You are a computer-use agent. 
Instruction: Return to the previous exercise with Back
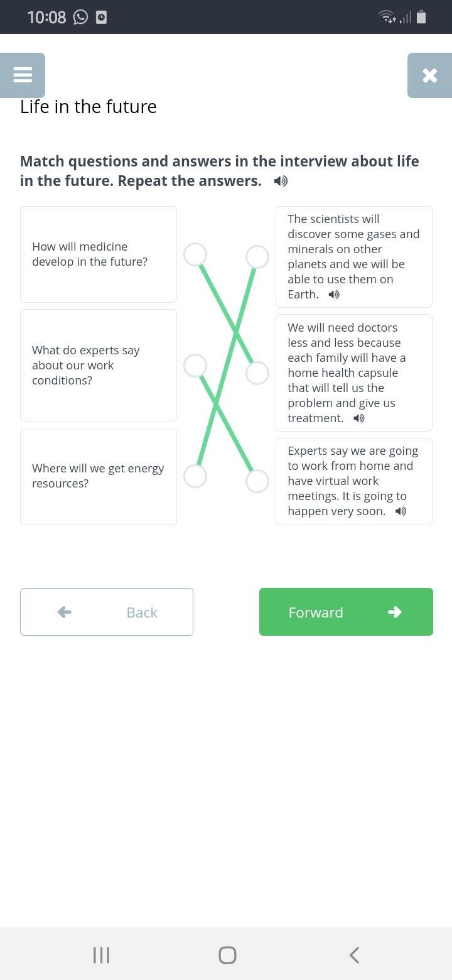(107, 612)
